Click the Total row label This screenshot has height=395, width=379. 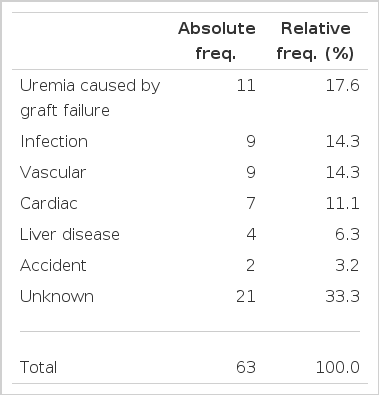tap(38, 367)
